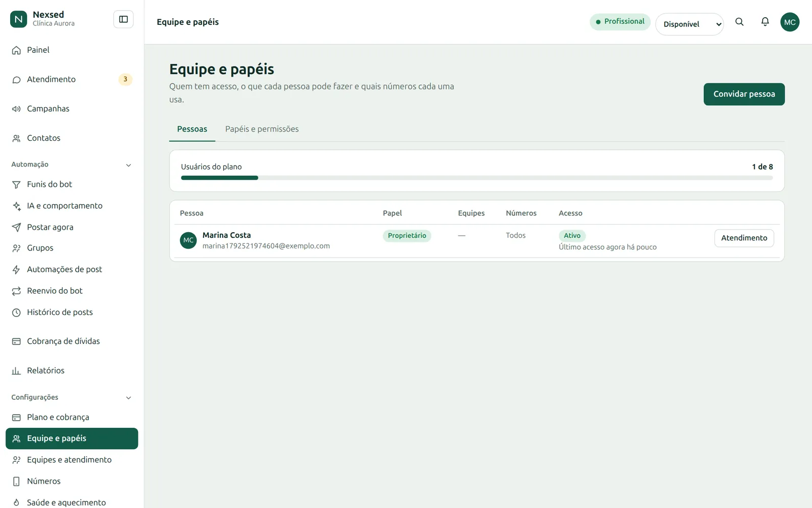The image size is (812, 508).
Task: Go to Painel via home icon
Action: 16,50
